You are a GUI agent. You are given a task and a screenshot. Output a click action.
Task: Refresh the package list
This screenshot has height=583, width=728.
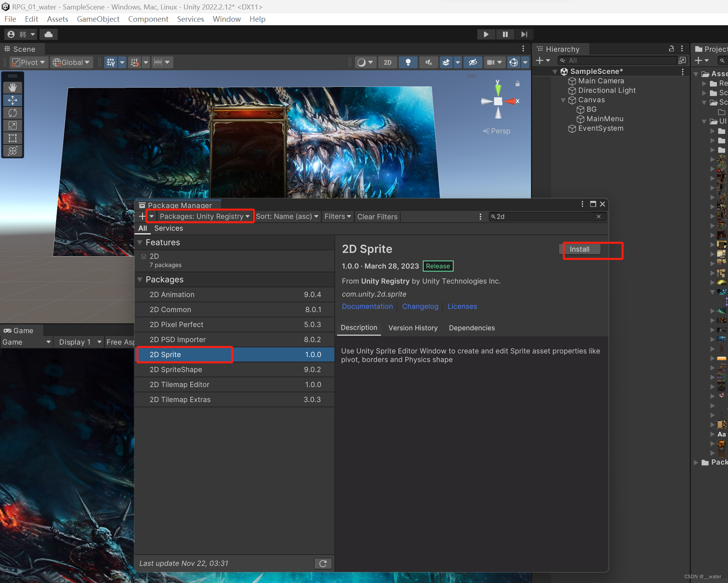point(323,564)
